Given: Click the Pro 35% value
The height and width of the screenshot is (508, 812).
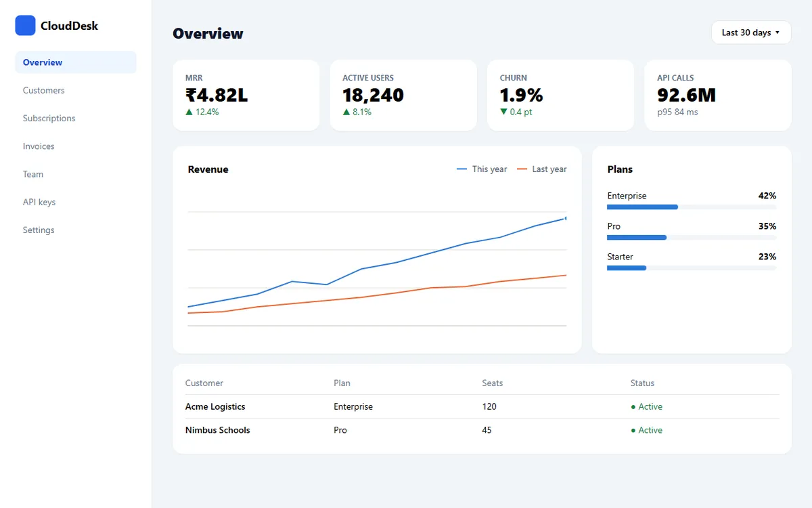Looking at the screenshot, I should [x=767, y=226].
